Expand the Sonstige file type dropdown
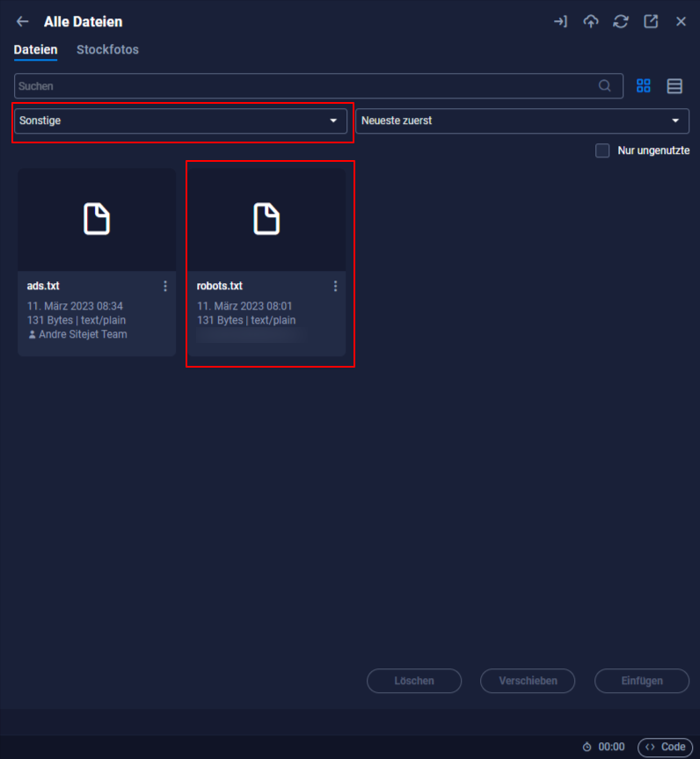 coord(180,120)
